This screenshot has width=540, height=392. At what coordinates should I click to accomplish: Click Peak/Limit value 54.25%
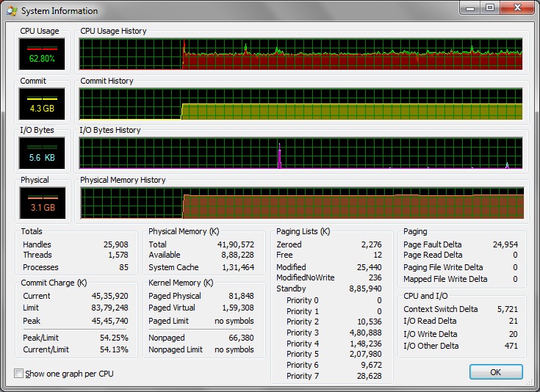(x=114, y=338)
